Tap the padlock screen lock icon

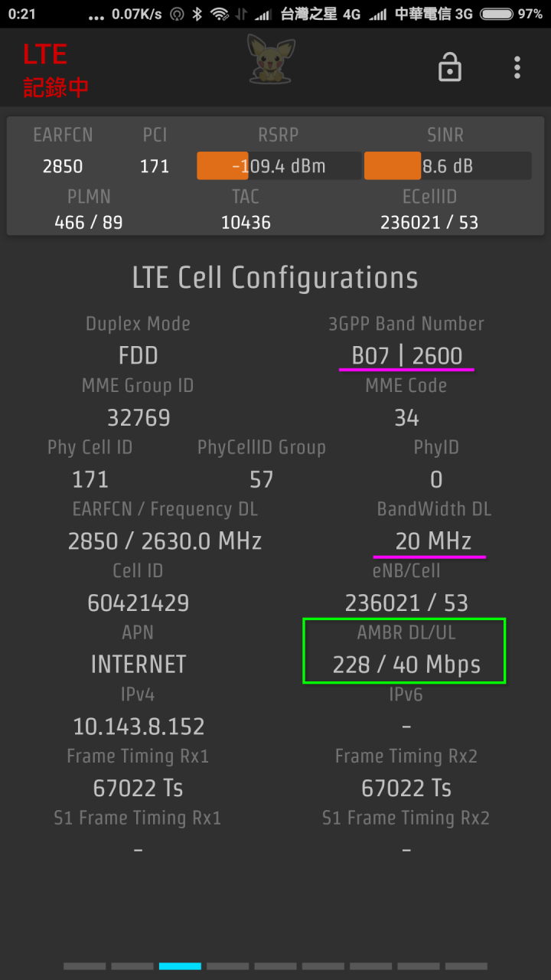[x=449, y=68]
